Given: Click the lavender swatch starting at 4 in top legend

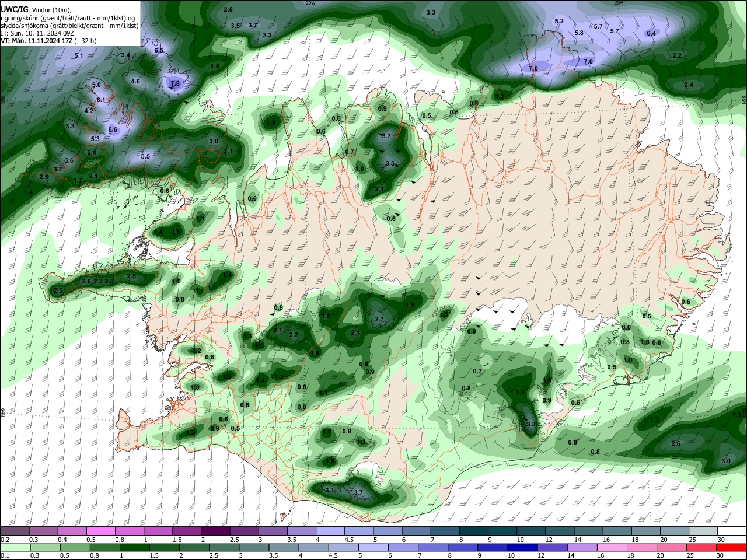Looking at the screenshot, I should (x=331, y=531).
